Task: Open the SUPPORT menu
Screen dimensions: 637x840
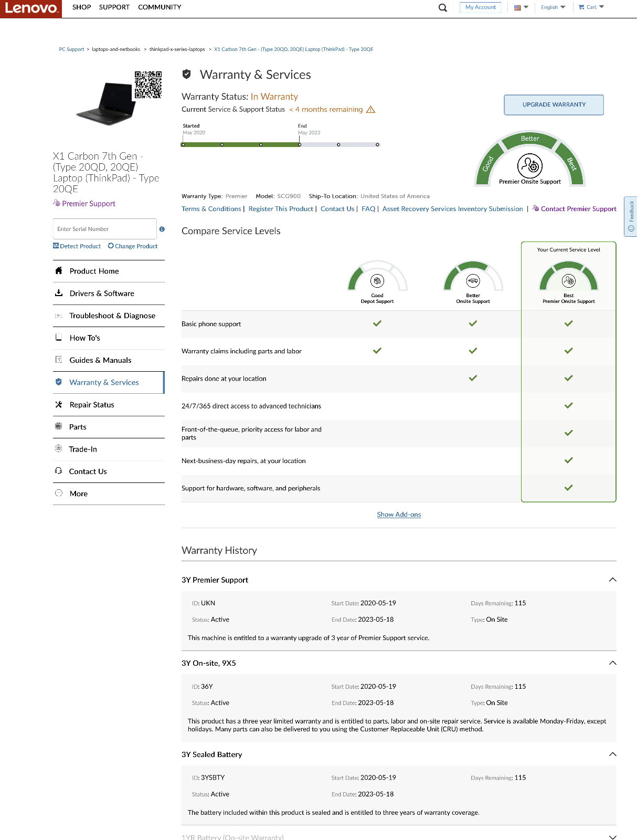Action: (x=114, y=7)
